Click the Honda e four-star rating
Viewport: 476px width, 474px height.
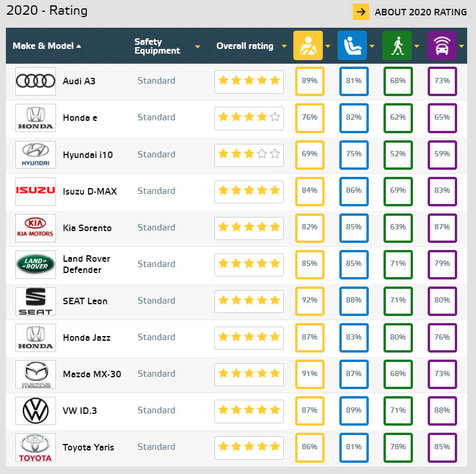[249, 117]
